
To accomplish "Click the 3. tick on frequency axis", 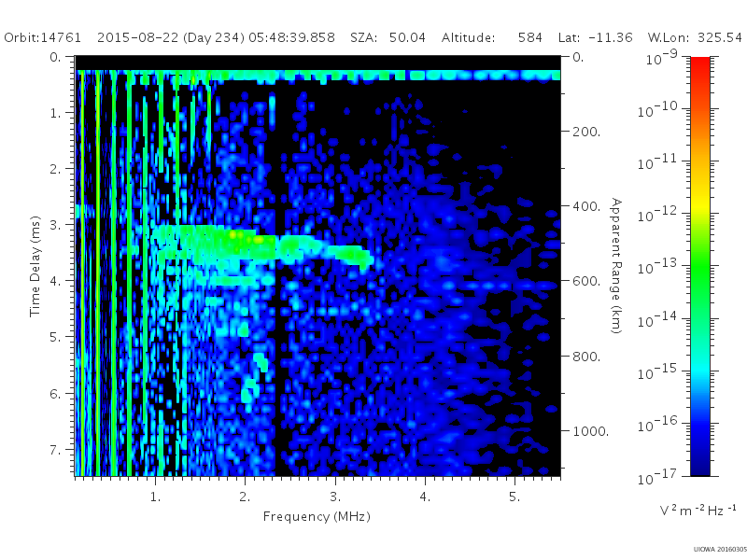I will click(335, 497).
